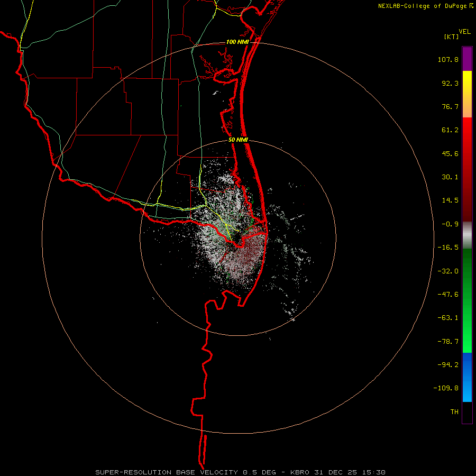Click the 31 DEC 25 15:30 timestamp
This screenshot has height=476, width=476.
coord(349,472)
